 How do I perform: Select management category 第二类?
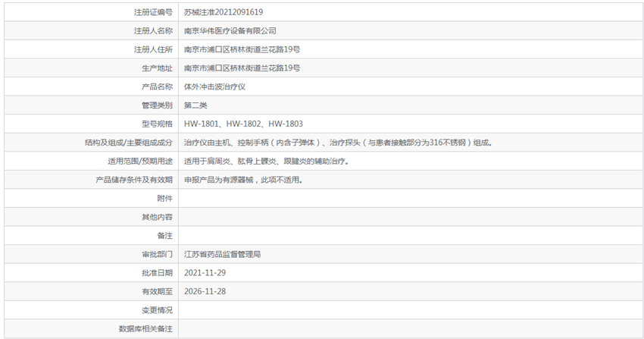pyautogui.click(x=195, y=105)
